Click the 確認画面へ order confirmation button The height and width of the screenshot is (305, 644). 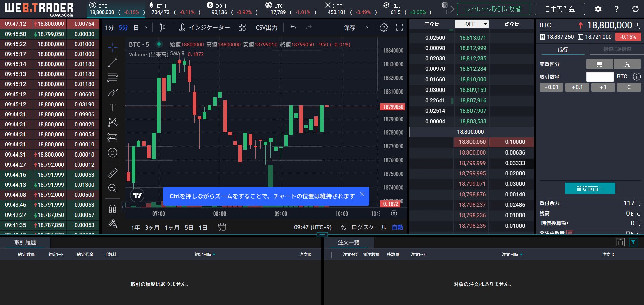coord(590,188)
